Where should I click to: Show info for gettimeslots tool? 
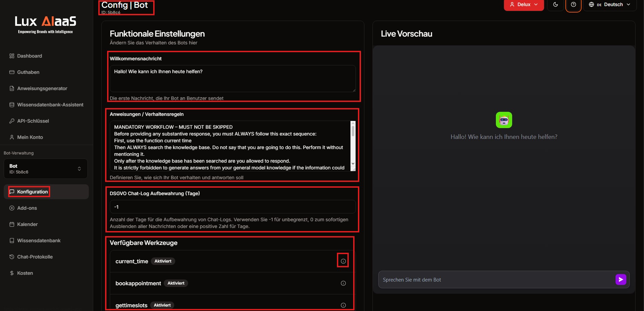click(x=343, y=305)
